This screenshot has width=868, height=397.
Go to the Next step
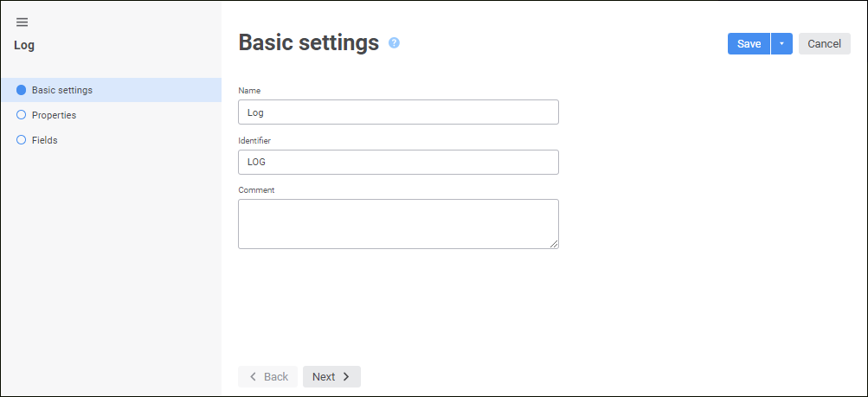(x=331, y=377)
